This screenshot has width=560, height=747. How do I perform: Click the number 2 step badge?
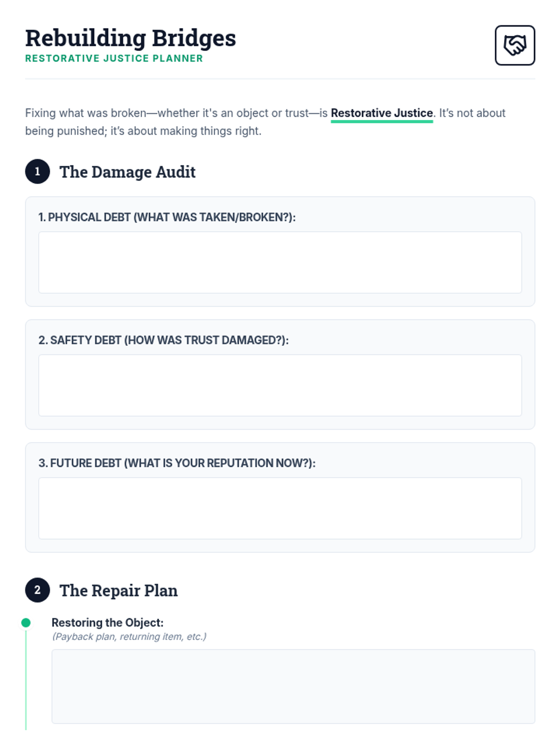click(x=37, y=590)
